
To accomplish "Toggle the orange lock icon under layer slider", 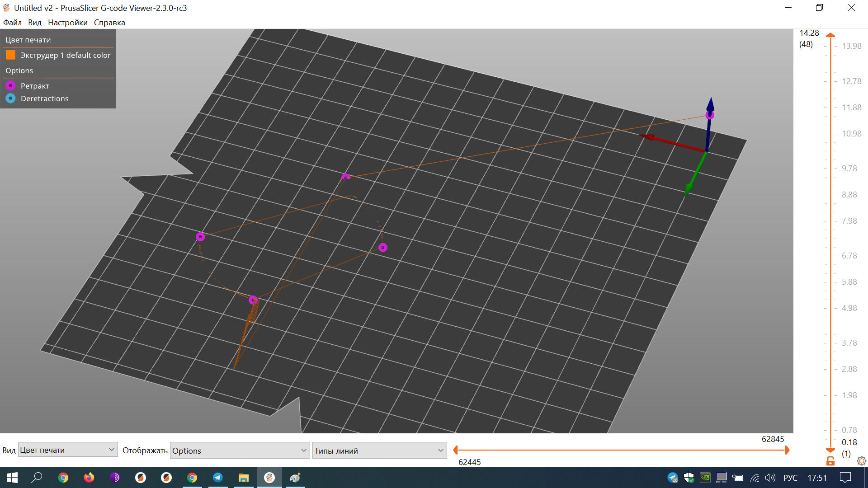I will [x=830, y=461].
